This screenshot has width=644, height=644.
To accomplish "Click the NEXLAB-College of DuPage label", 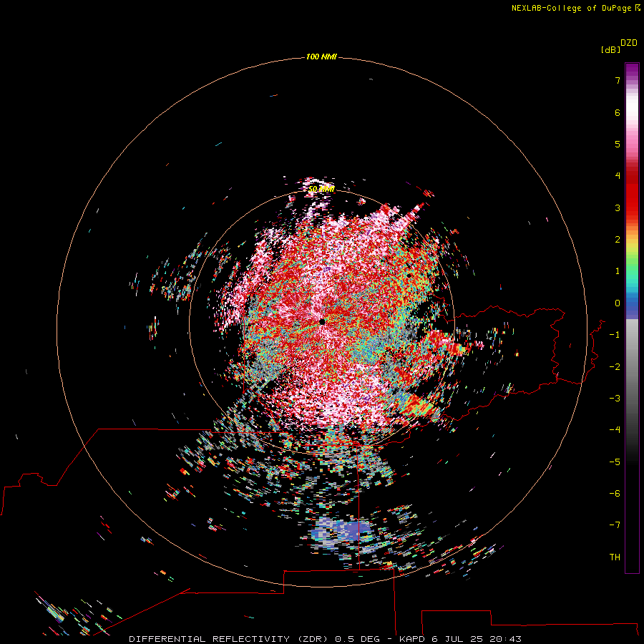I will [576, 8].
